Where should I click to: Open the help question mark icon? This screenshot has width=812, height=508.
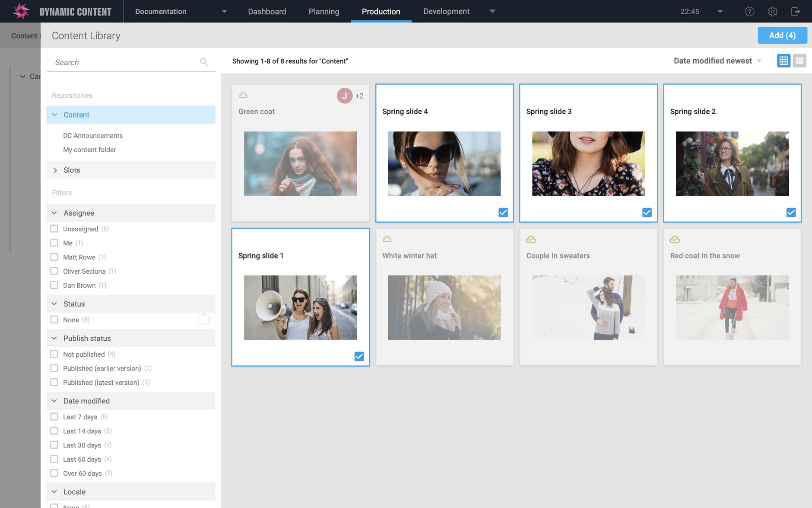[749, 12]
